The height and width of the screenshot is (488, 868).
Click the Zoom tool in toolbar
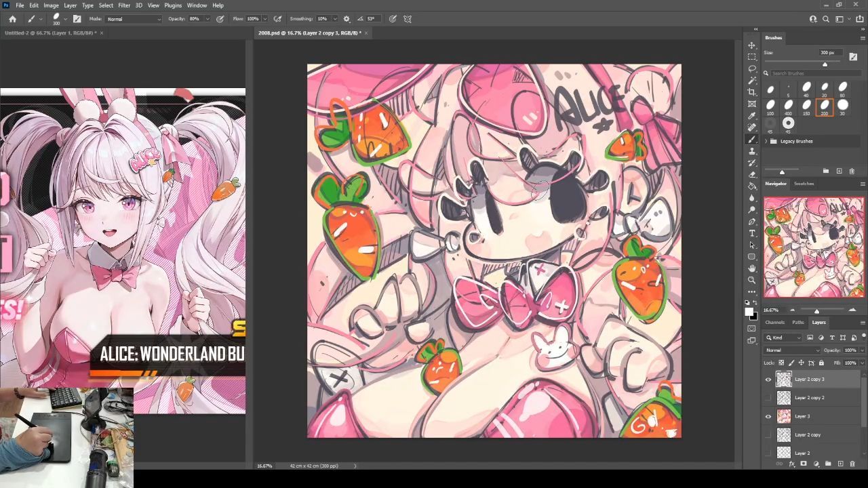click(x=751, y=280)
